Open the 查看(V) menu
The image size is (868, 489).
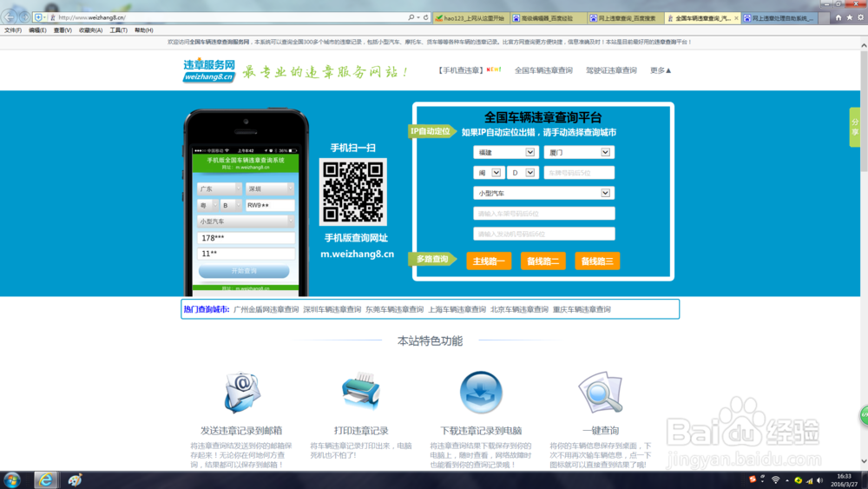(62, 30)
